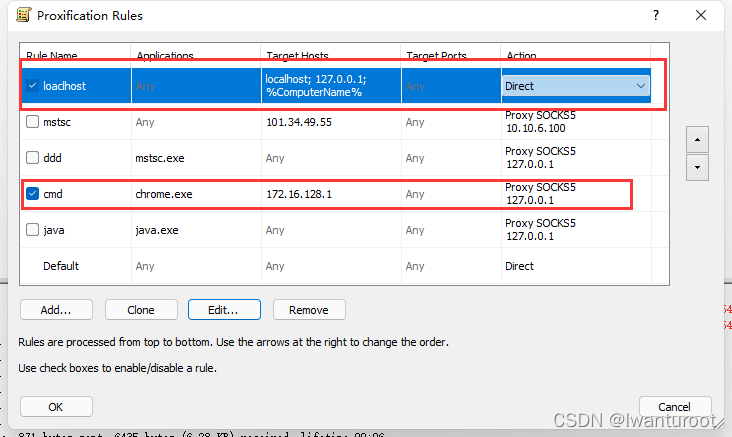This screenshot has width=732, height=437.
Task: Select the mstsc rule name
Action: pos(57,122)
